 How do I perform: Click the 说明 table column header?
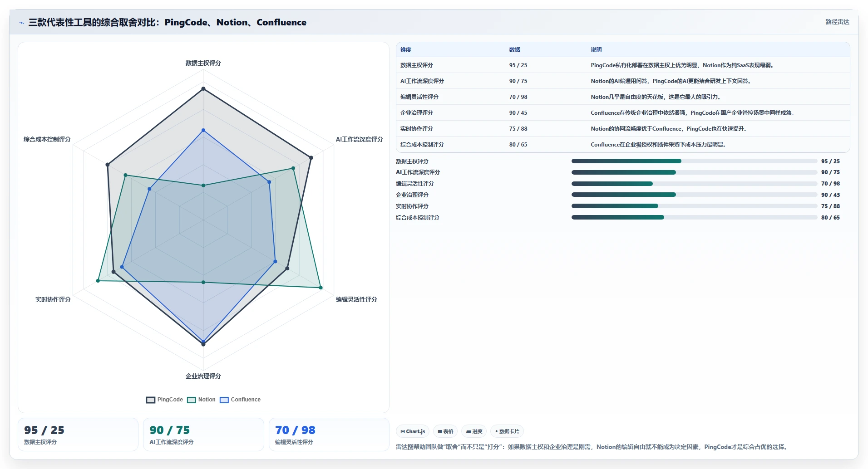pos(596,50)
